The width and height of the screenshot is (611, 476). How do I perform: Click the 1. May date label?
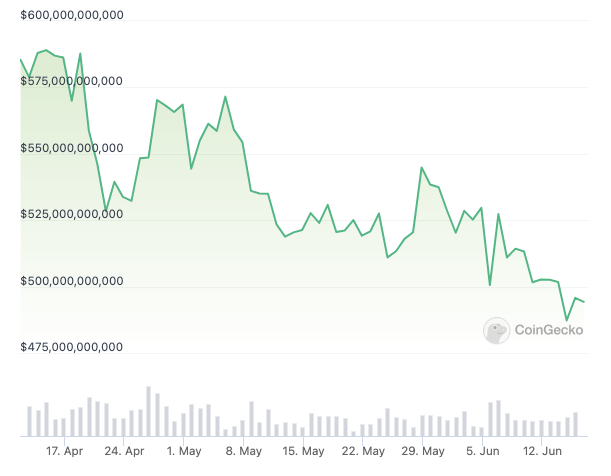pos(184,451)
